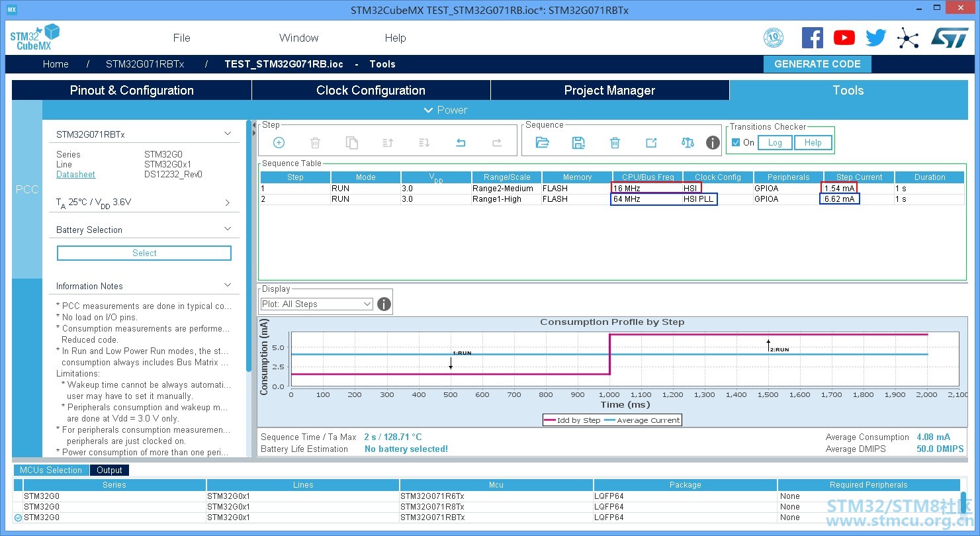Select step 1 row with 16 MHz
The width and height of the screenshot is (980, 536).
coord(612,189)
